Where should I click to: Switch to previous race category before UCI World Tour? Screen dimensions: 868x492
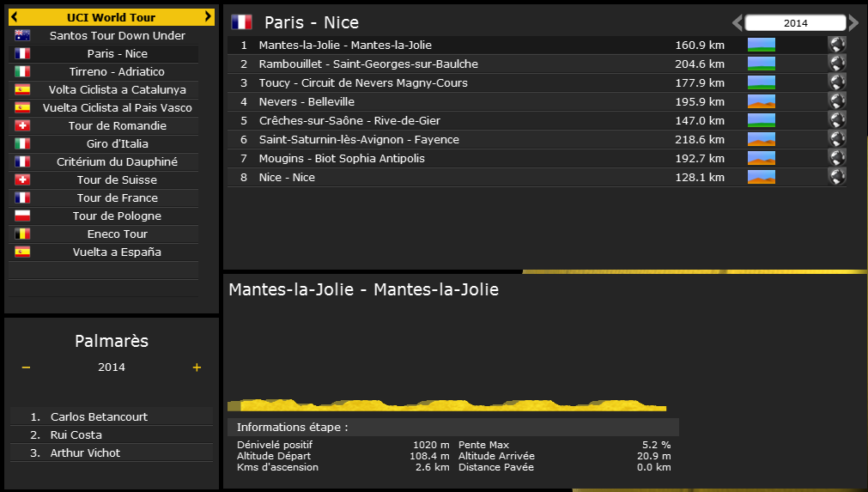15,17
